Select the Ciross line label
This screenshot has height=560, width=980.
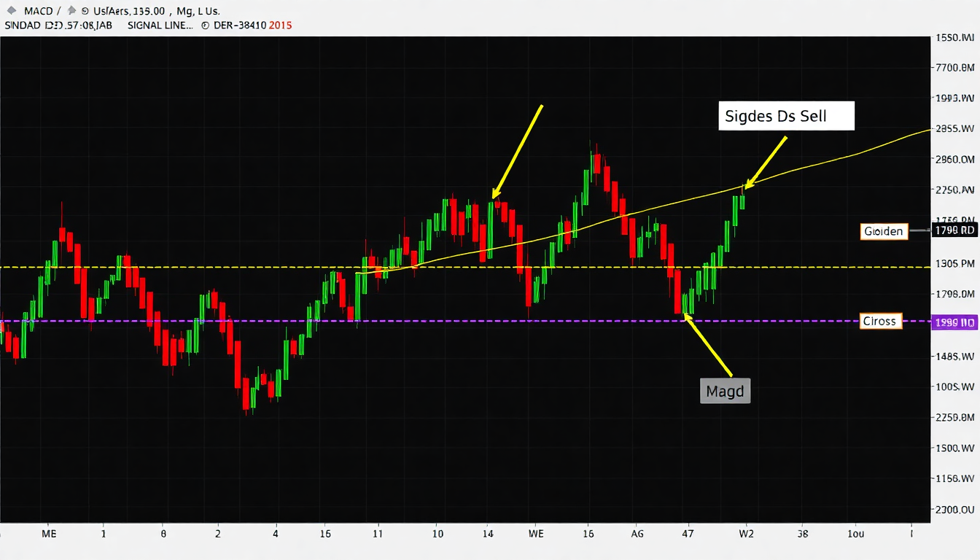[x=881, y=321]
